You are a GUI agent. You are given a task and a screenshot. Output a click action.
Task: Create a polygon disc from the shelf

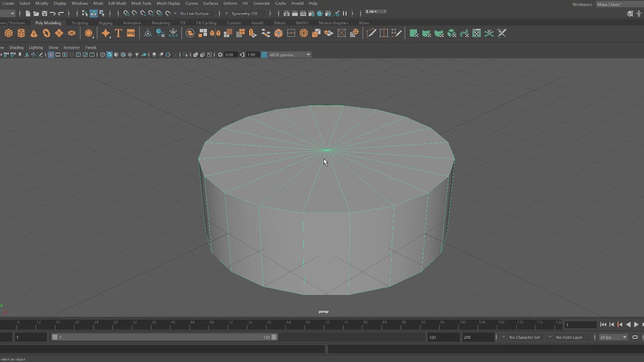71,33
